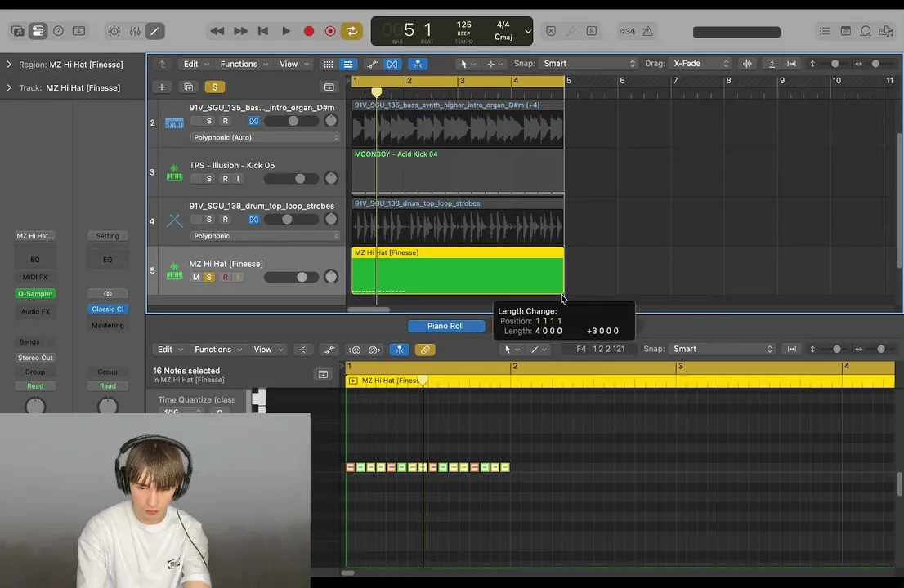Open the Note Pads icon

coord(846,31)
